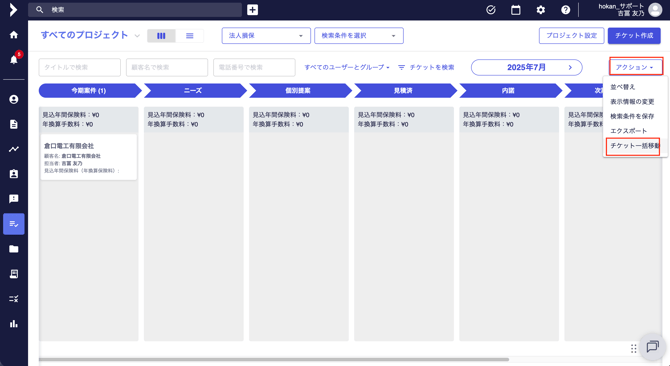Open the document icon in sidebar
Viewport: 670px width, 366px height.
pos(14,124)
